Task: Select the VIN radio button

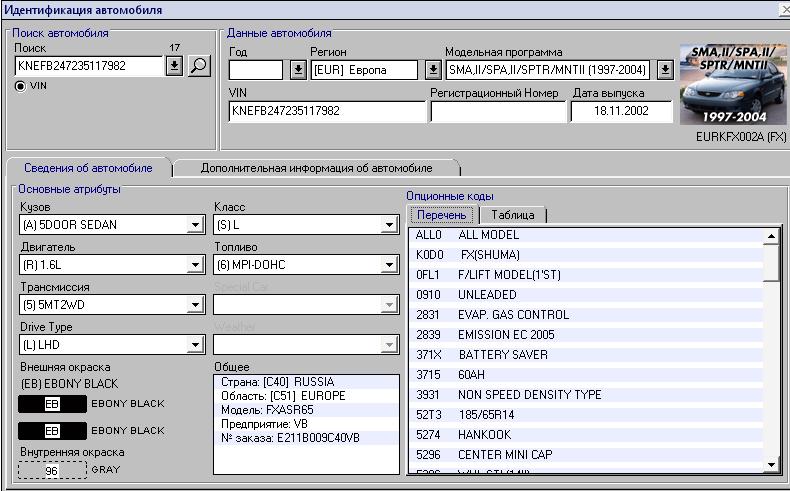Action: tap(20, 86)
